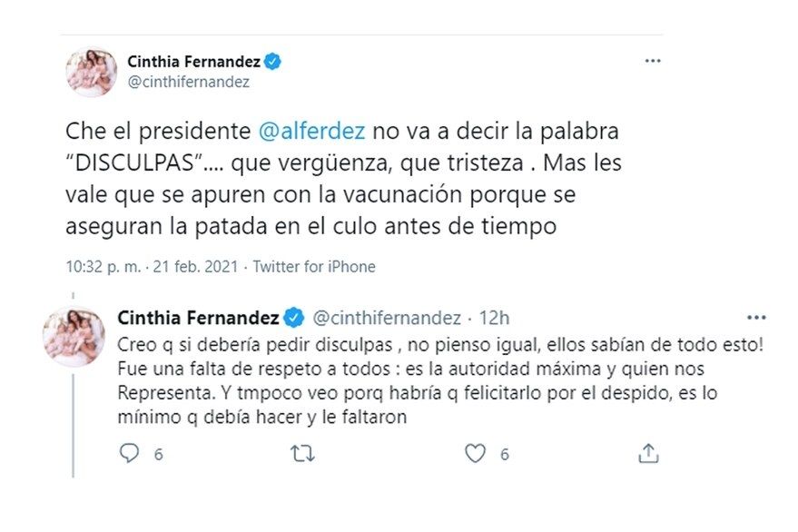Open main tweet author's profile picture

pyautogui.click(x=91, y=72)
